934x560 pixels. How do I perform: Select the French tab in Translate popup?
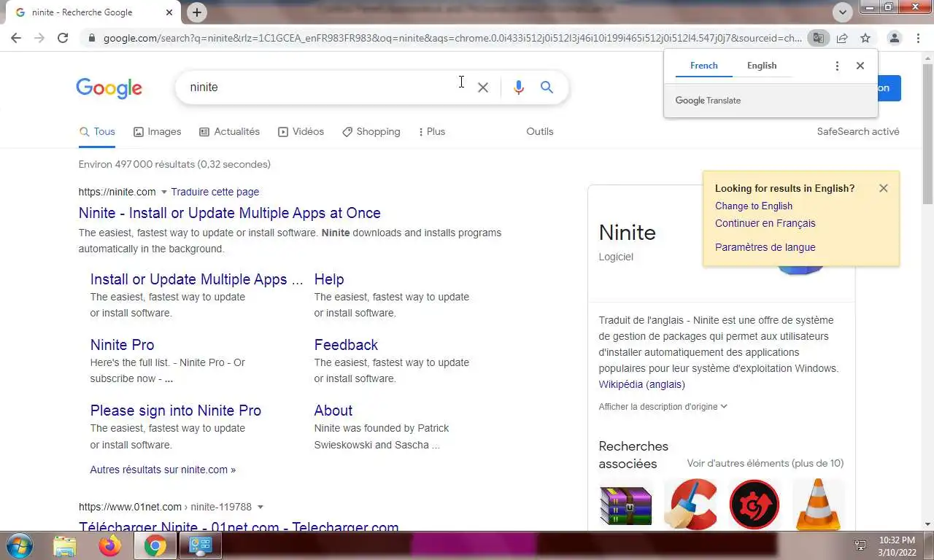704,66
